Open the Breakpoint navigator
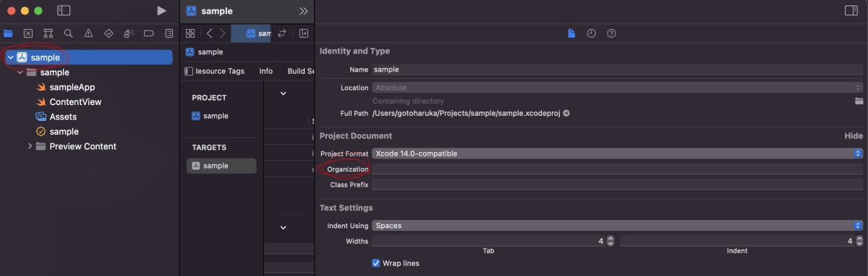The height and width of the screenshot is (276, 868). [x=148, y=33]
